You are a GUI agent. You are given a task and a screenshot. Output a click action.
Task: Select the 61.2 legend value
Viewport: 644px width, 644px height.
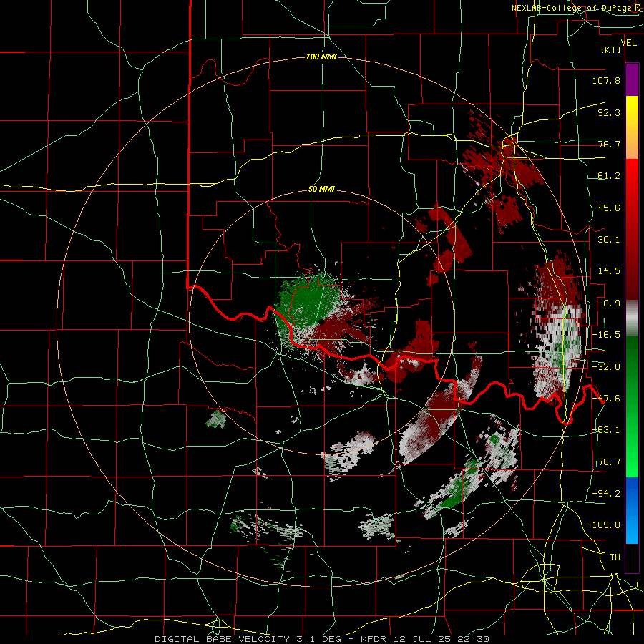tap(609, 176)
